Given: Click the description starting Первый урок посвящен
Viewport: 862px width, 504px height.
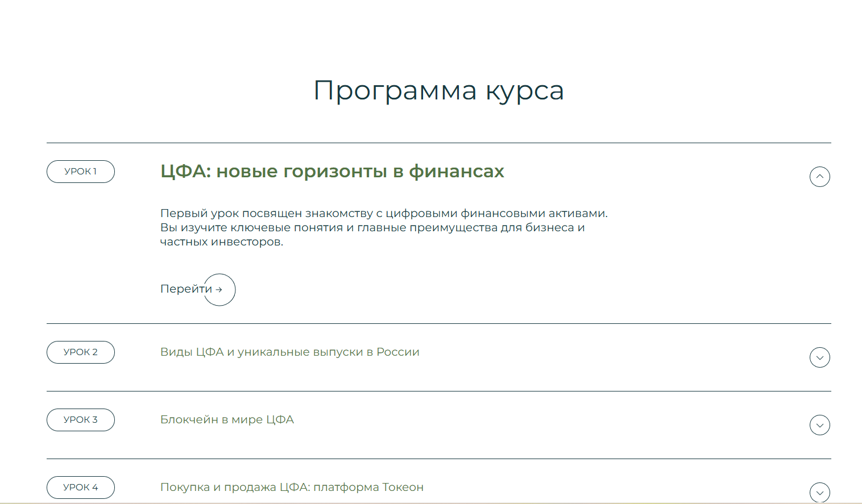Looking at the screenshot, I should tap(384, 227).
